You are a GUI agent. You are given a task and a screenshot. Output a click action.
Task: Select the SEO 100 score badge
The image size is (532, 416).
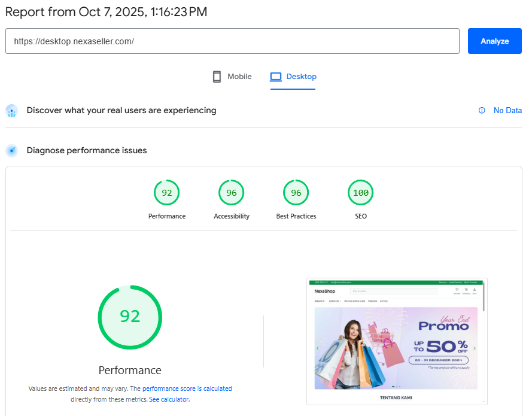coord(360,192)
